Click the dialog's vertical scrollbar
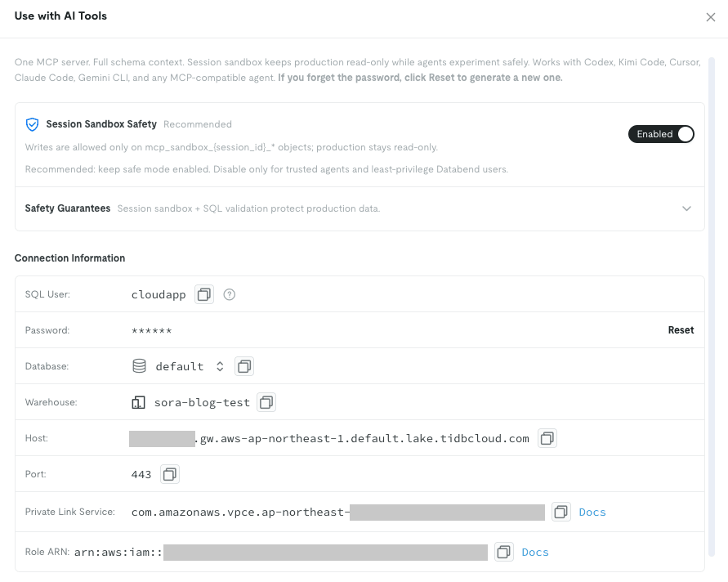The image size is (728, 582). click(x=712, y=307)
